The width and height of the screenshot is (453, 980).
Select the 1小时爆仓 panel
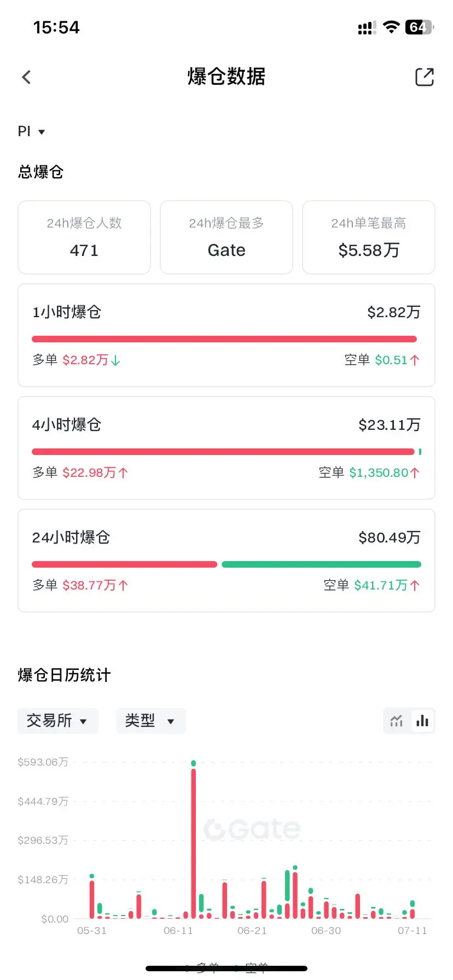[226, 335]
